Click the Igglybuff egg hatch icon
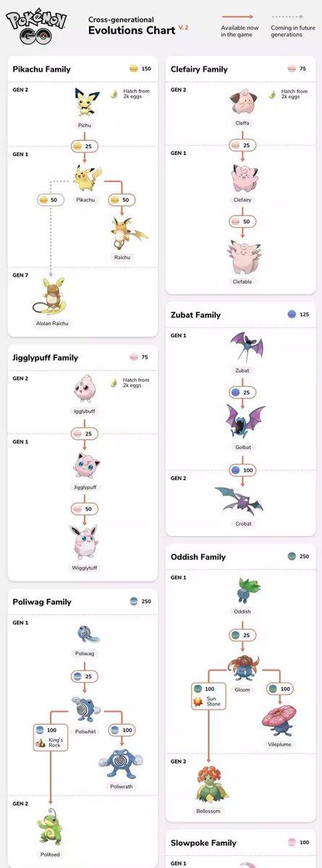This screenshot has height=868, width=322. coord(114,380)
